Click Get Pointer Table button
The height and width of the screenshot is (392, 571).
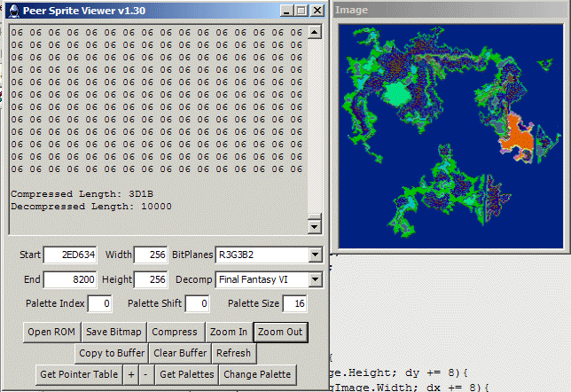[x=79, y=374]
